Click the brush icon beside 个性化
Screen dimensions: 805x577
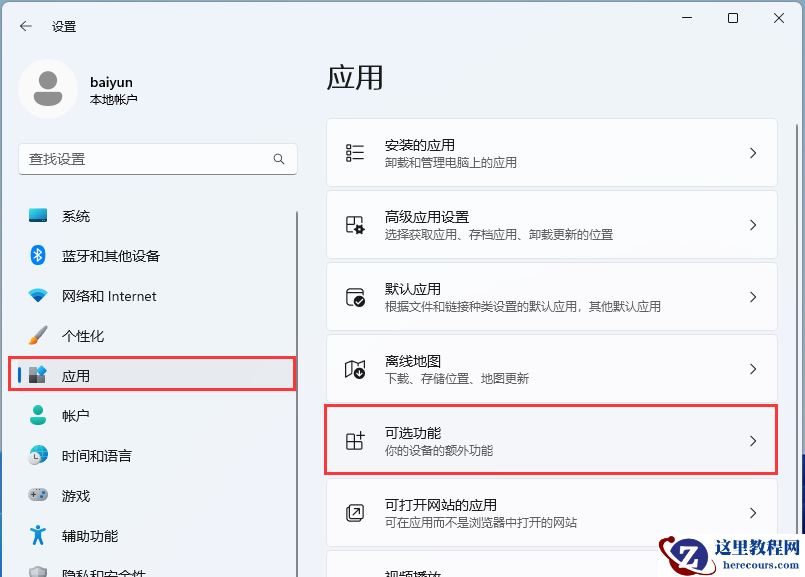click(40, 336)
